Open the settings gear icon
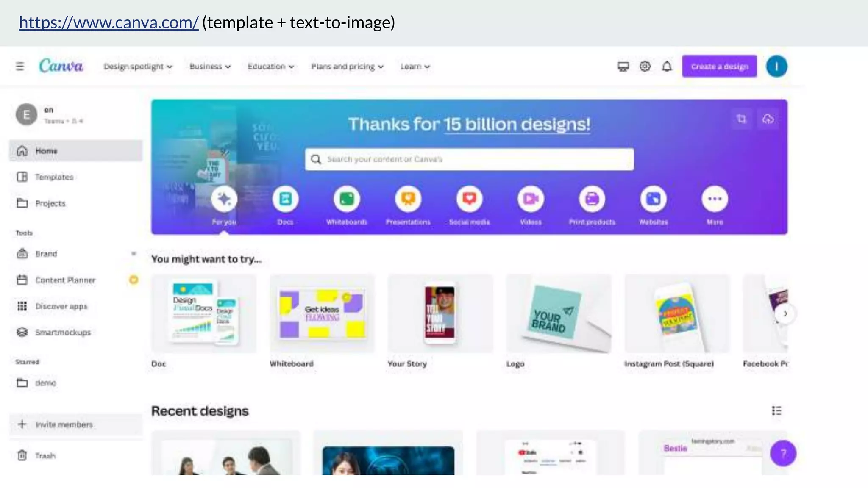 click(645, 67)
